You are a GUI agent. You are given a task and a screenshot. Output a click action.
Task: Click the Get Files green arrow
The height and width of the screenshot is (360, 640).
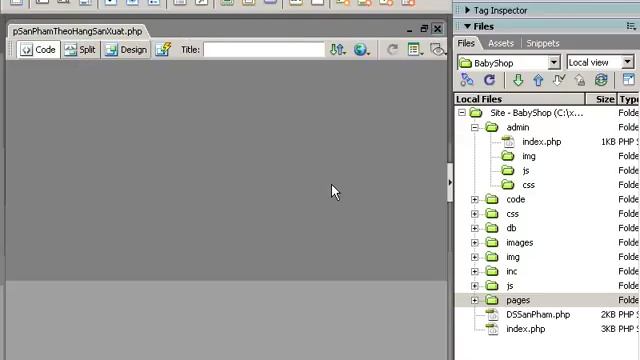pyautogui.click(x=518, y=80)
